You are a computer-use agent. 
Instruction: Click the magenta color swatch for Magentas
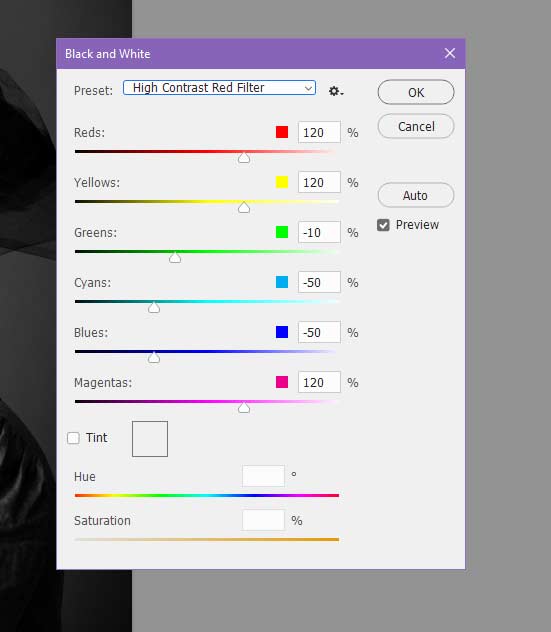coord(282,382)
